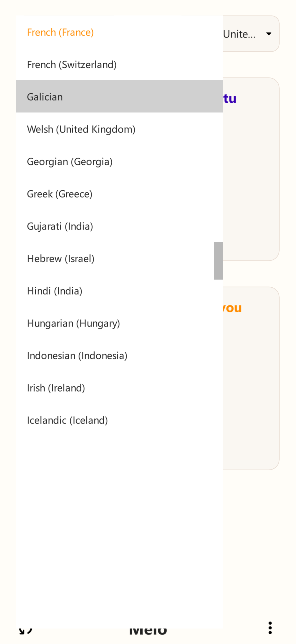Click the language list scrollbar thumb
The width and height of the screenshot is (296, 644).
tap(218, 260)
